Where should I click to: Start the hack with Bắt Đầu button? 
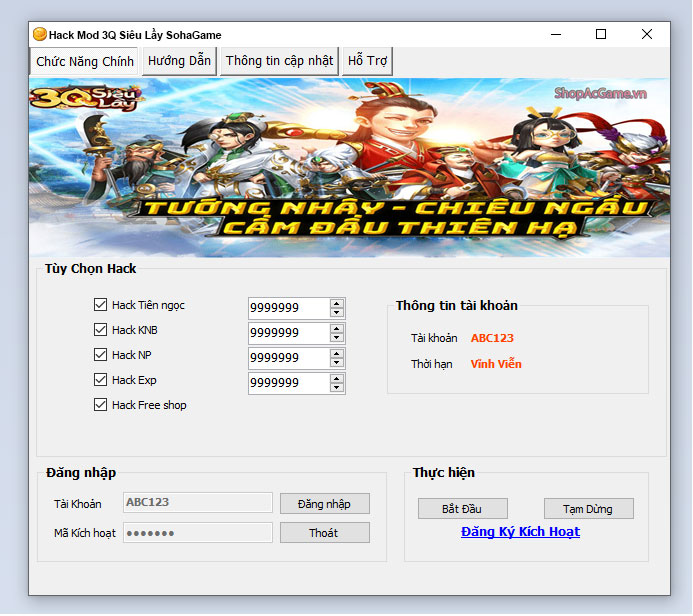[463, 509]
